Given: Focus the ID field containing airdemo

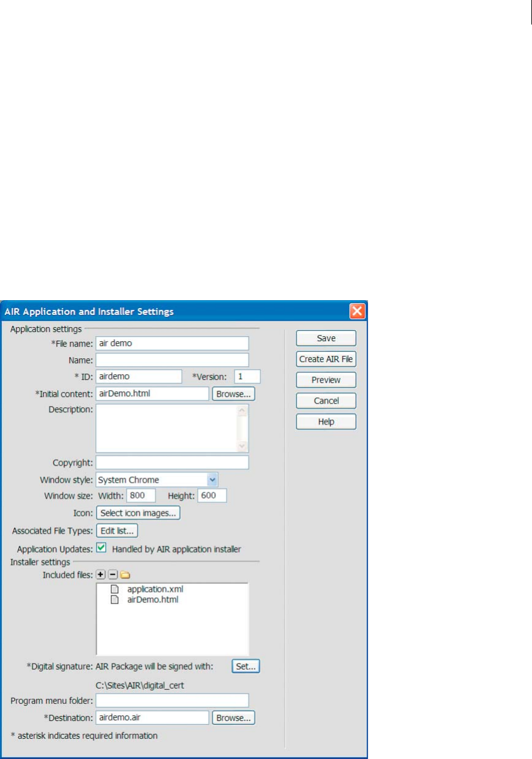Looking at the screenshot, I should (x=139, y=376).
